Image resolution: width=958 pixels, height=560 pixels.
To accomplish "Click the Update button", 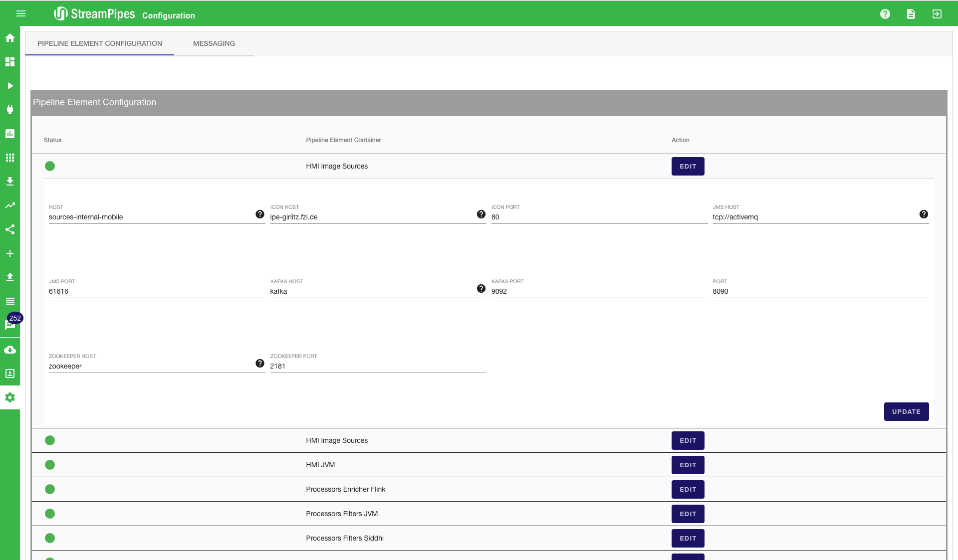I will point(906,412).
